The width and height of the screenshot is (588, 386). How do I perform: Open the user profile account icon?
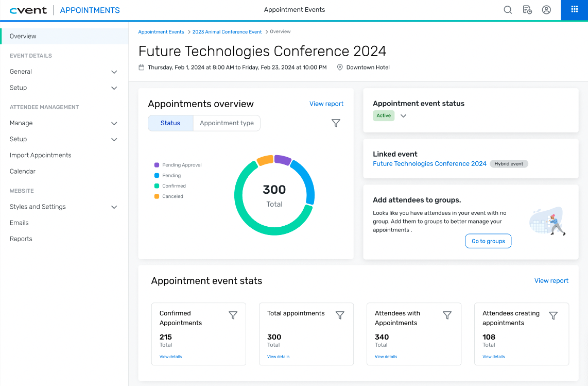click(x=546, y=10)
